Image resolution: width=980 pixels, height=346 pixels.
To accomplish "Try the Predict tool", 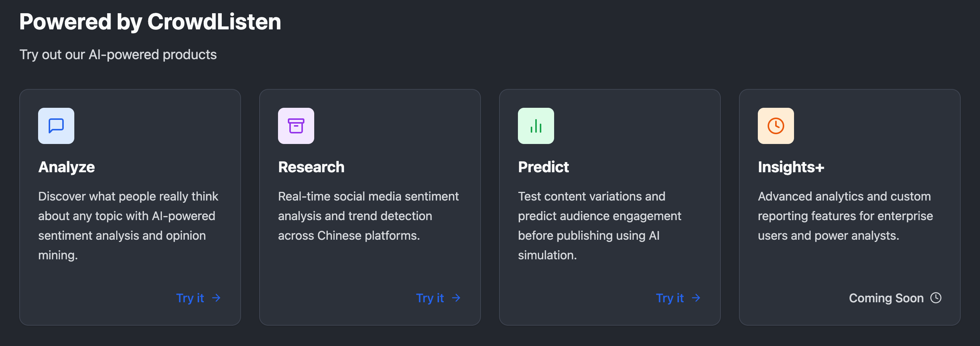I will tap(670, 299).
